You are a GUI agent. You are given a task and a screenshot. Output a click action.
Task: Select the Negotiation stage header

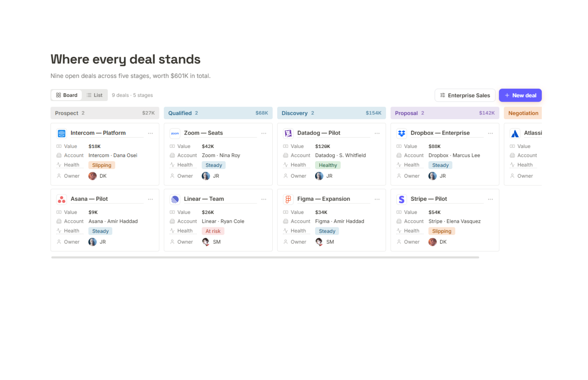[523, 113]
